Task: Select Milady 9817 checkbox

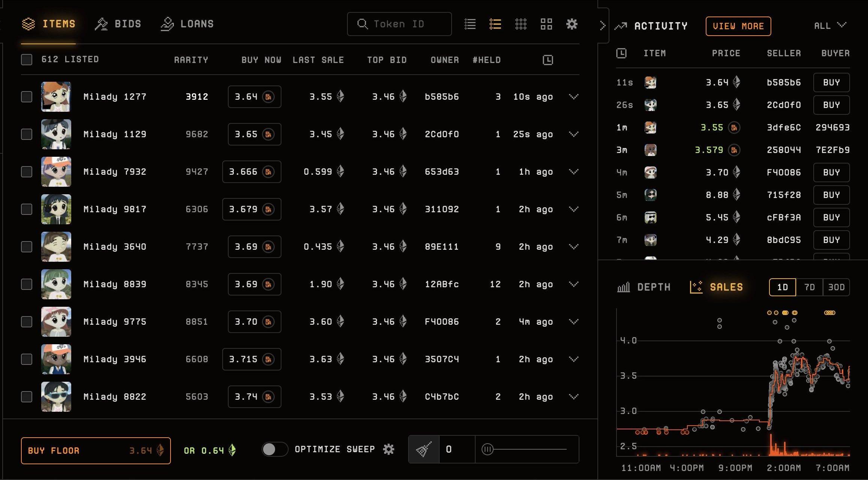Action: 27,209
